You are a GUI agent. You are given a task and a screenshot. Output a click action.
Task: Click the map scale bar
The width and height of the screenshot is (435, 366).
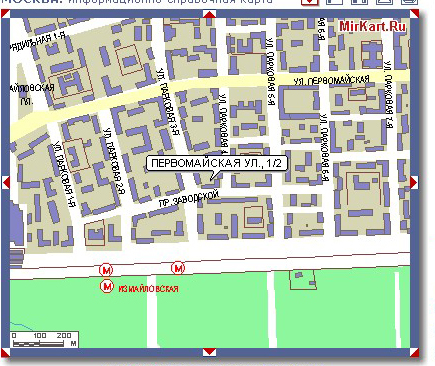(x=44, y=340)
